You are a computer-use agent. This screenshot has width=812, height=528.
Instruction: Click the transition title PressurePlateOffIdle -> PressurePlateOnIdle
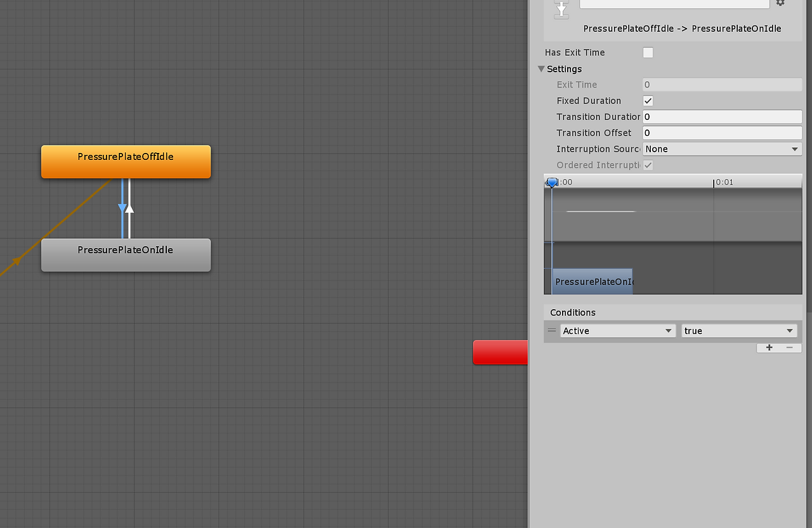tap(682, 29)
